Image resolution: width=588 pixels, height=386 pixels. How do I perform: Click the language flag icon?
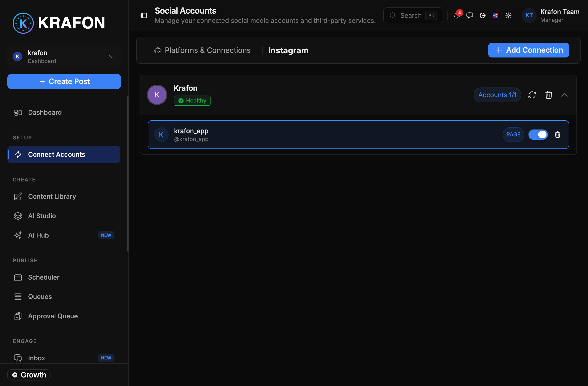point(495,15)
